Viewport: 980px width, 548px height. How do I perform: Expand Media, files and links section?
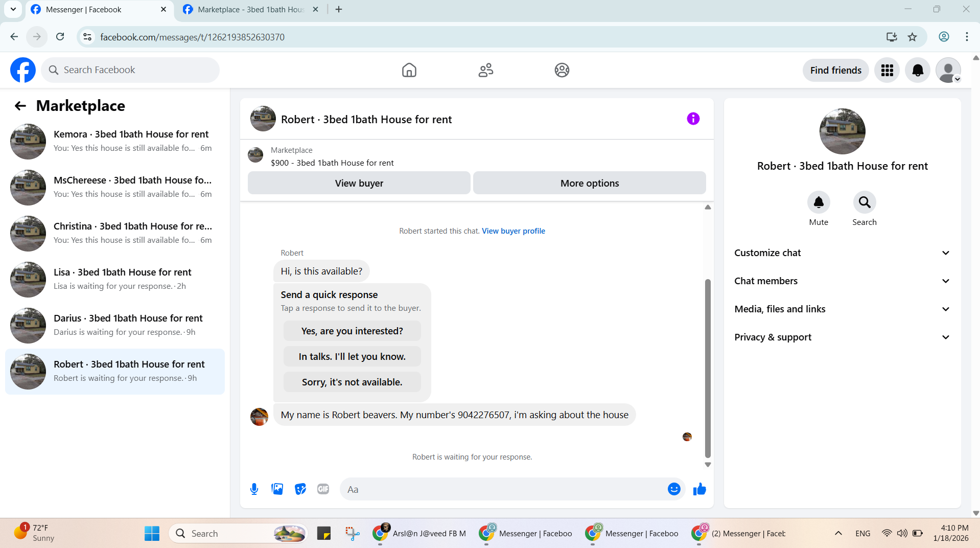pyautogui.click(x=842, y=309)
